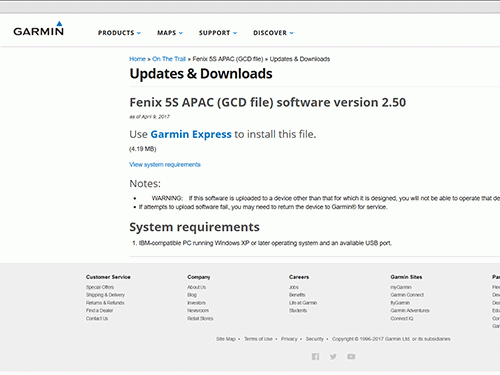This screenshot has width=500, height=375.
Task: Open Special Offers footer link
Action: 100,287
